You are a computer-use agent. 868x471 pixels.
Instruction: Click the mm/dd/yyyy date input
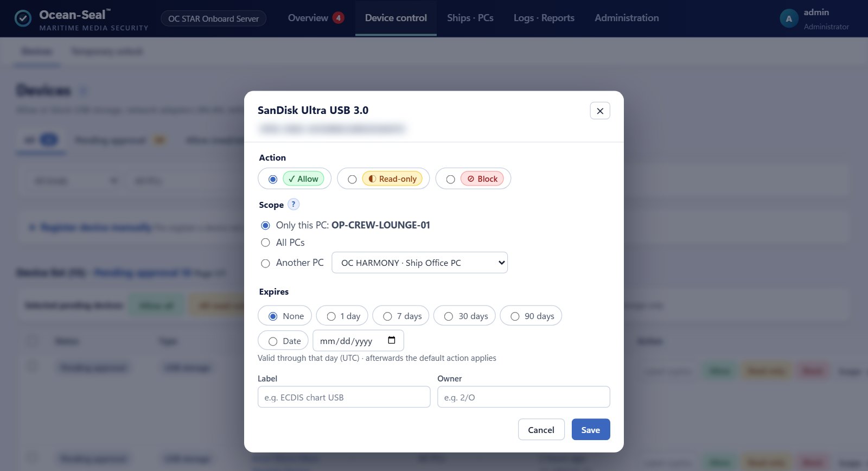(358, 340)
